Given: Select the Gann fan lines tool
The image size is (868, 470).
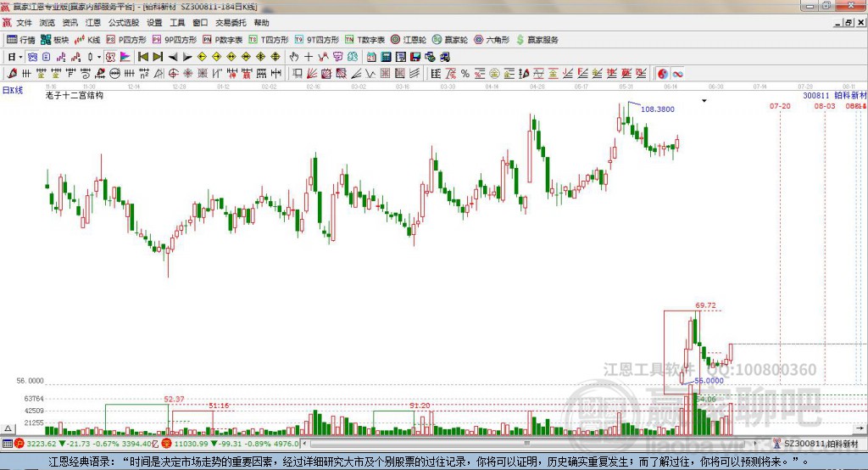Looking at the screenshot, I should (312, 73).
